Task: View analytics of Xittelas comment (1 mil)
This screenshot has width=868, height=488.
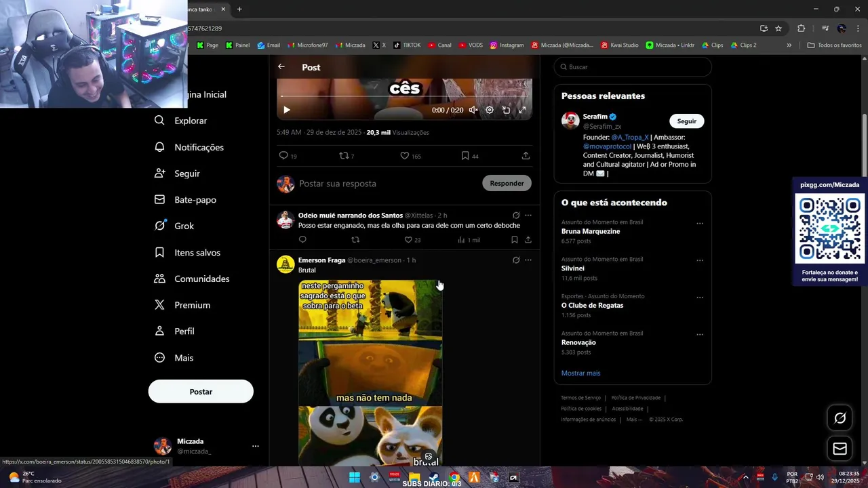Action: pos(469,240)
